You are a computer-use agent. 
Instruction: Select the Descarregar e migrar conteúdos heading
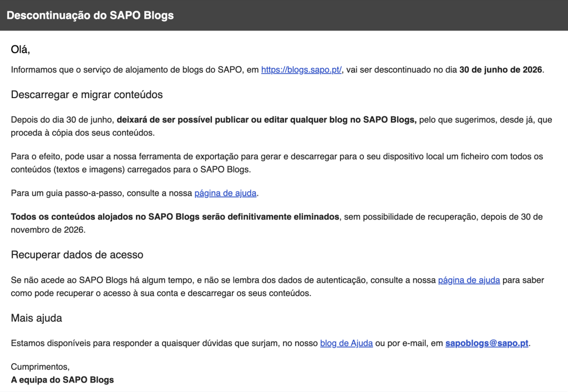[x=87, y=95]
